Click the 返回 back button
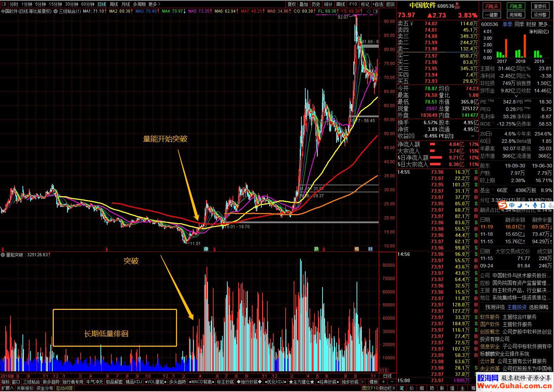 click(x=390, y=4)
